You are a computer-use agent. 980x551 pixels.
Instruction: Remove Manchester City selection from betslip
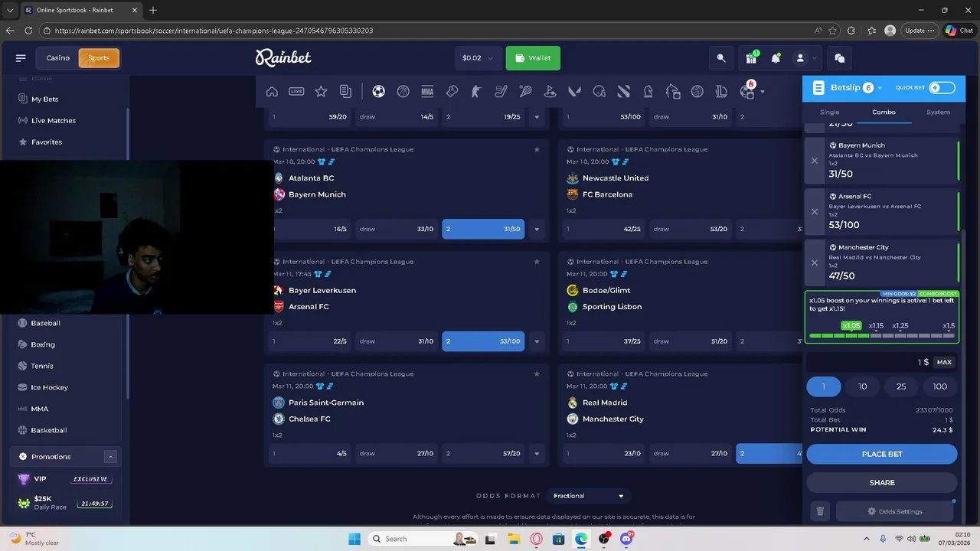[x=815, y=262]
